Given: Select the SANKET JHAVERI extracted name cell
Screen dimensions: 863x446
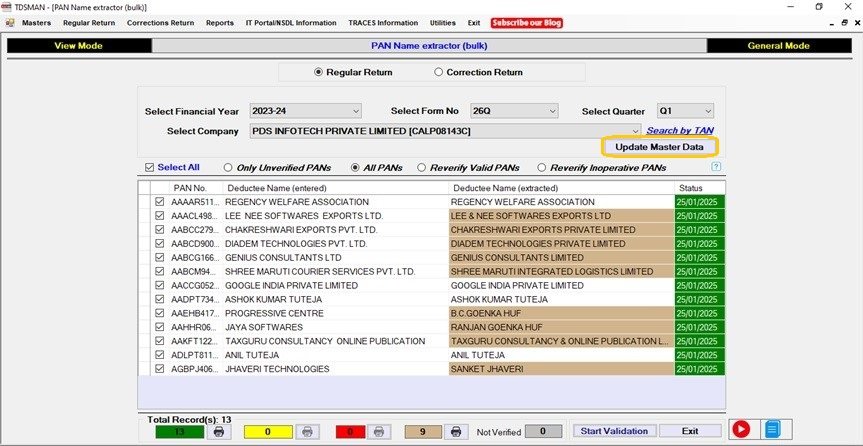Looking at the screenshot, I should [x=561, y=369].
